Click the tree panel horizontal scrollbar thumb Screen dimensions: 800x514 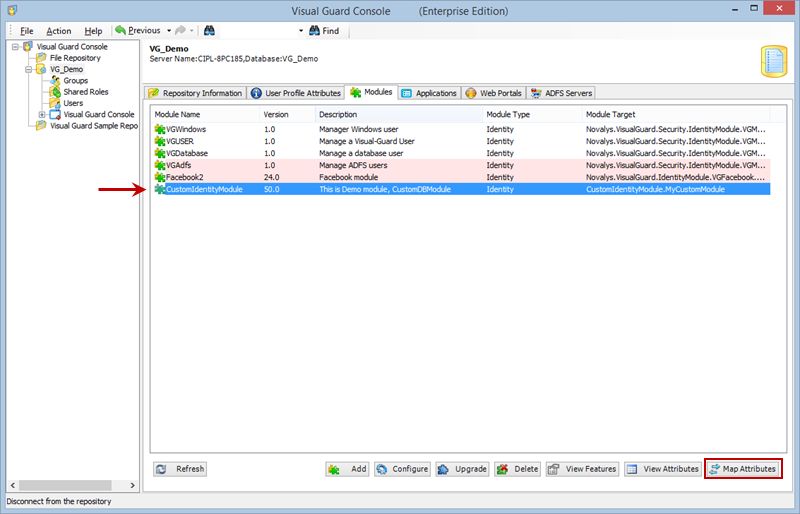tap(65, 485)
